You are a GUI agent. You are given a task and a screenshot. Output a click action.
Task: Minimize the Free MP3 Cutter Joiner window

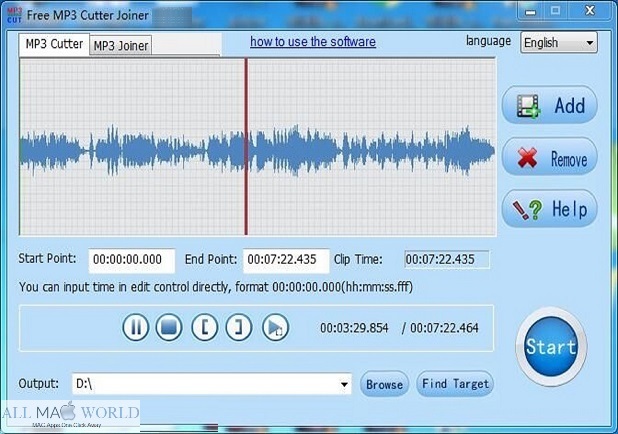click(x=531, y=11)
